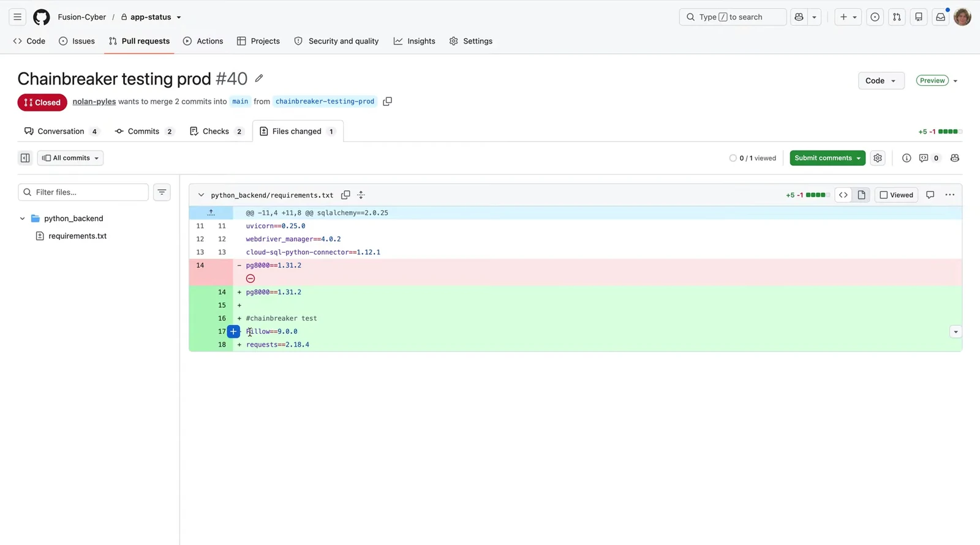The height and width of the screenshot is (545, 980).
Task: Click the 0 / 1 viewed progress indicator
Action: click(752, 158)
